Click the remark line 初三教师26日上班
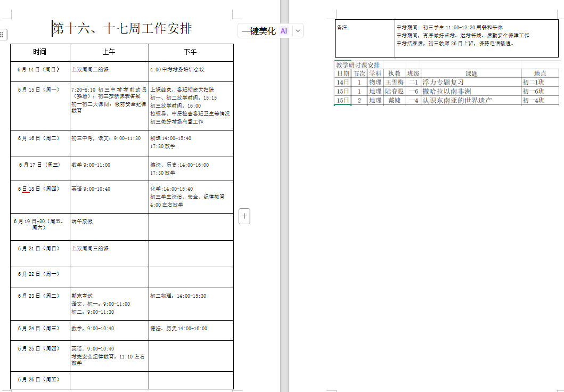This screenshot has width=564, height=392. [455, 44]
